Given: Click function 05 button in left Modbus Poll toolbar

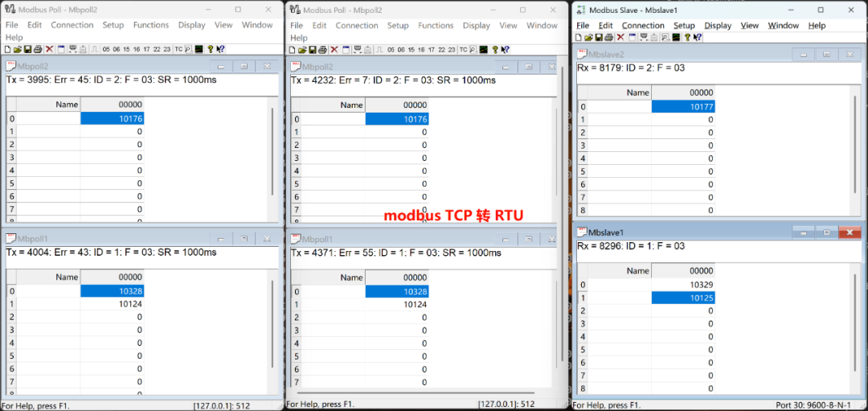Looking at the screenshot, I should tap(106, 49).
